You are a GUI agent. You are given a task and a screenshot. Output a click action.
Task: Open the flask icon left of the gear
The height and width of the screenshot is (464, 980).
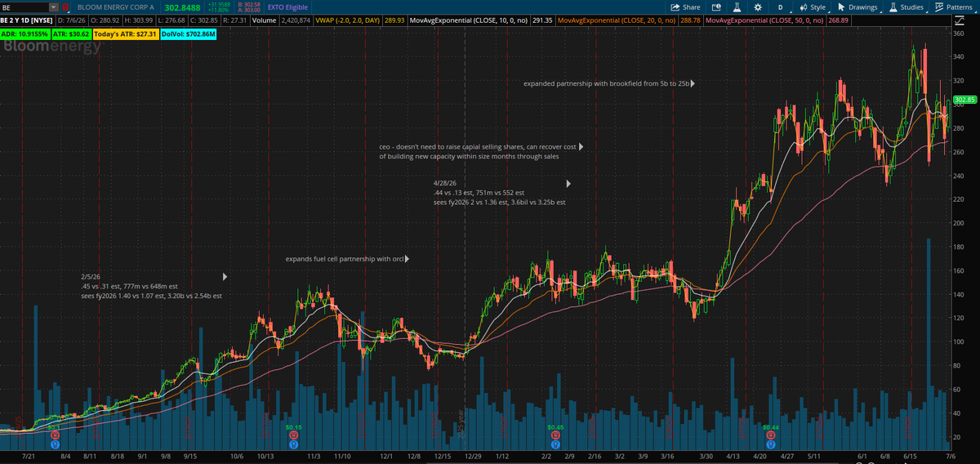point(737,7)
